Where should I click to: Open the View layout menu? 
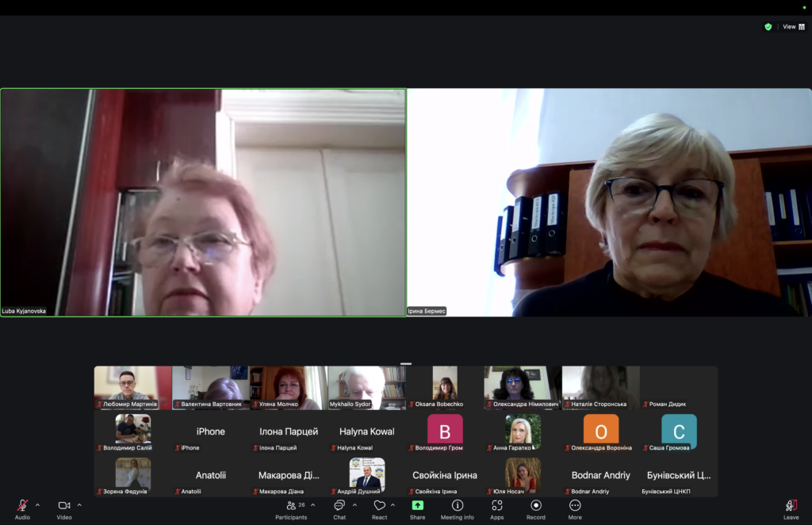794,26
